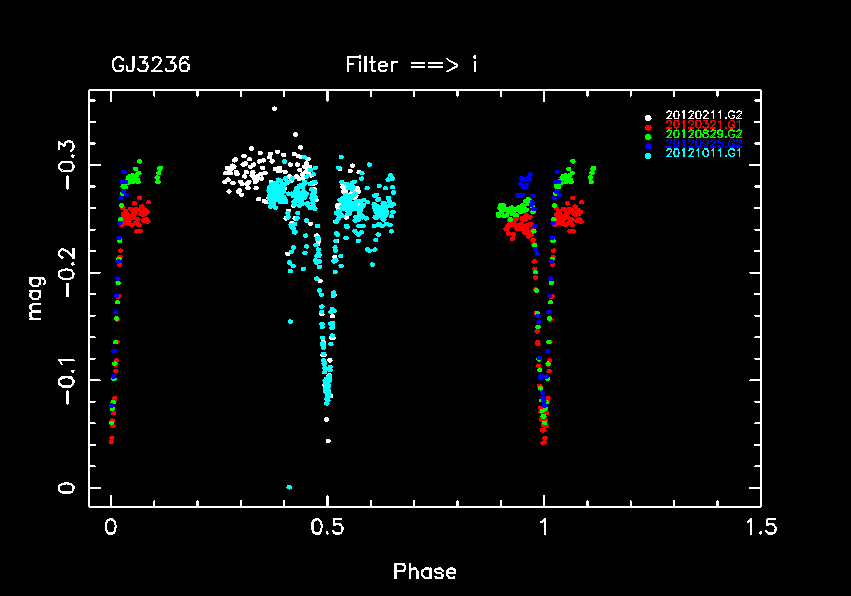Click the 'Filter ==> i' header text
851x596 pixels.
411,66
